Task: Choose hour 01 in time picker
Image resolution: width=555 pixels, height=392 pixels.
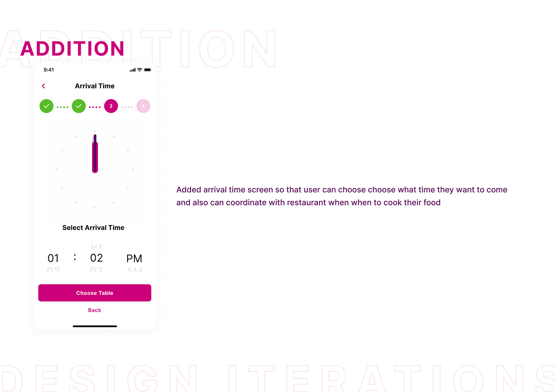Action: (x=53, y=258)
